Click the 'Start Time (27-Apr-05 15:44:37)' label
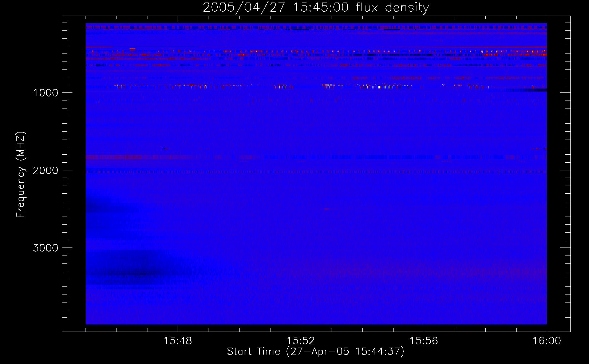Image resolution: width=589 pixels, height=364 pixels. pos(316,352)
